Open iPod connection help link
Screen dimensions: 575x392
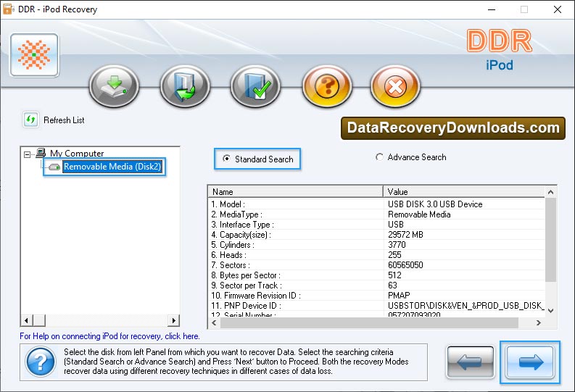109,336
